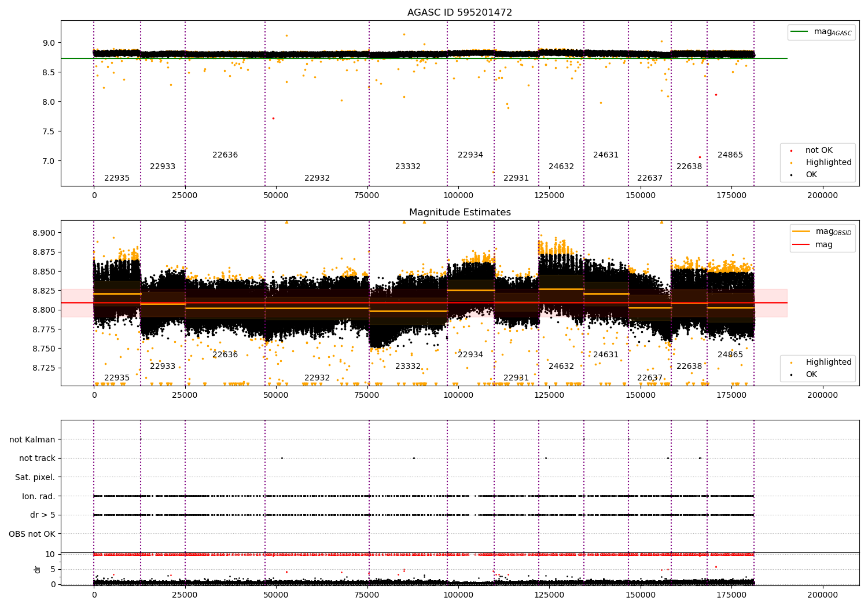Click the "9.0" y-axis tick in top plot
Image resolution: width=868 pixels, height=608 pixels.
click(49, 43)
